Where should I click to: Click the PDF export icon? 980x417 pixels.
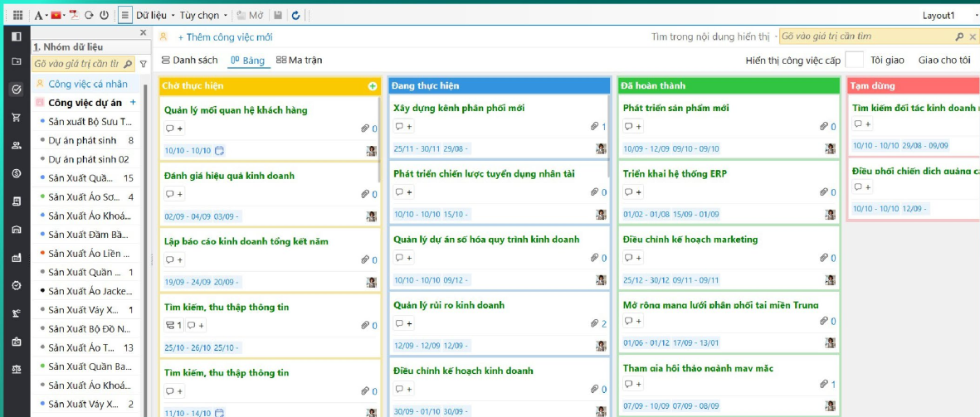tap(73, 15)
